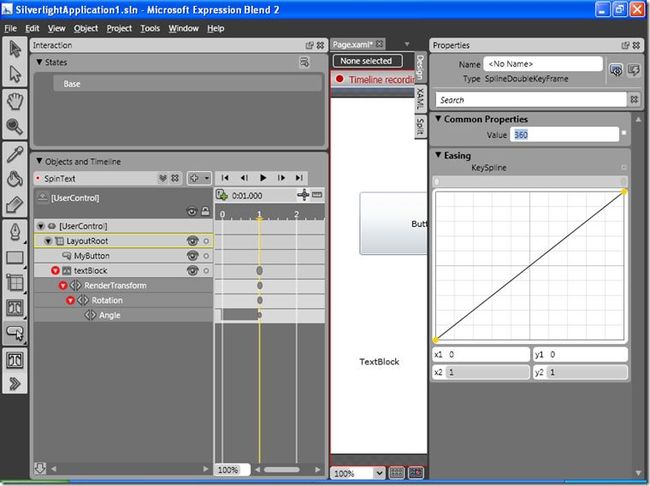Select the Pen tool
650x486 pixels.
(x=15, y=232)
